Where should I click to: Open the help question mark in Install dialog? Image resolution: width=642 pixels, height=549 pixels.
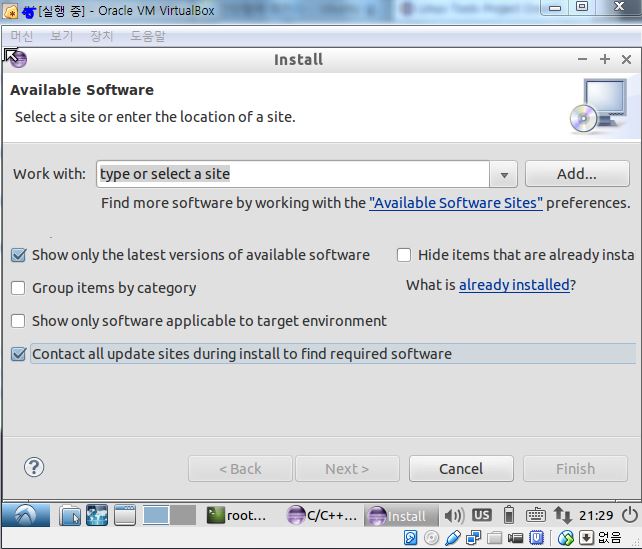click(34, 467)
